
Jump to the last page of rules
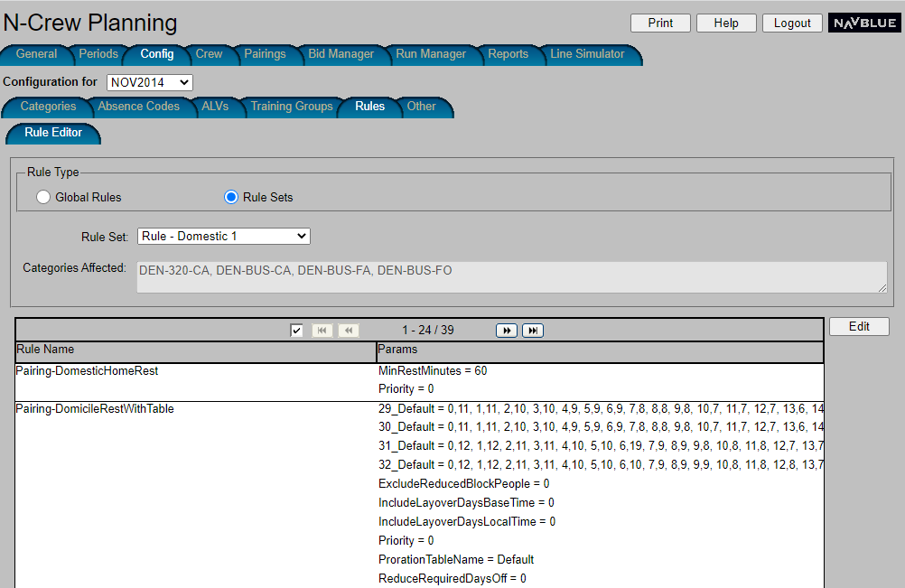(533, 331)
